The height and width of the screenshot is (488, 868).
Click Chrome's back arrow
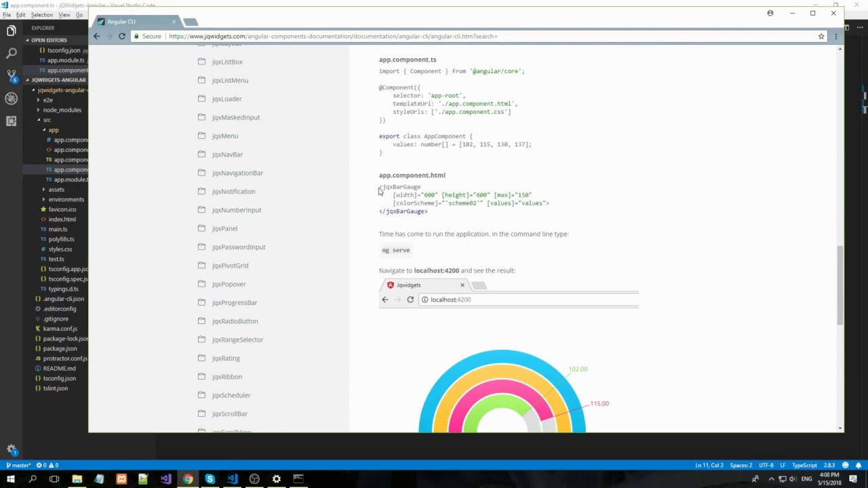click(x=96, y=36)
